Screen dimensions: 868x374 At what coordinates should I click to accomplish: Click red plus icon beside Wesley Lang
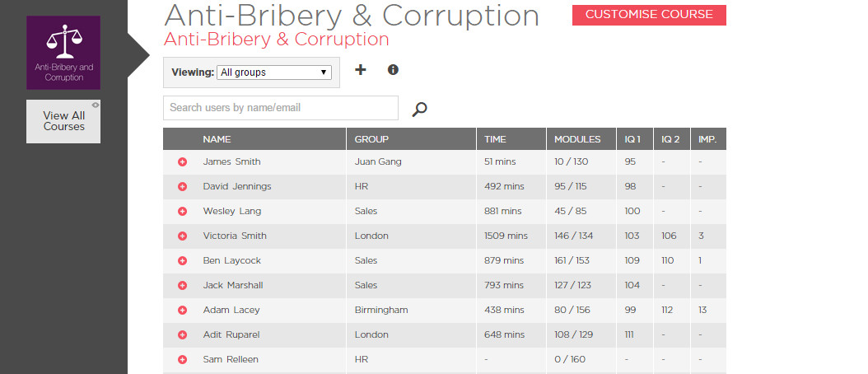(x=182, y=212)
